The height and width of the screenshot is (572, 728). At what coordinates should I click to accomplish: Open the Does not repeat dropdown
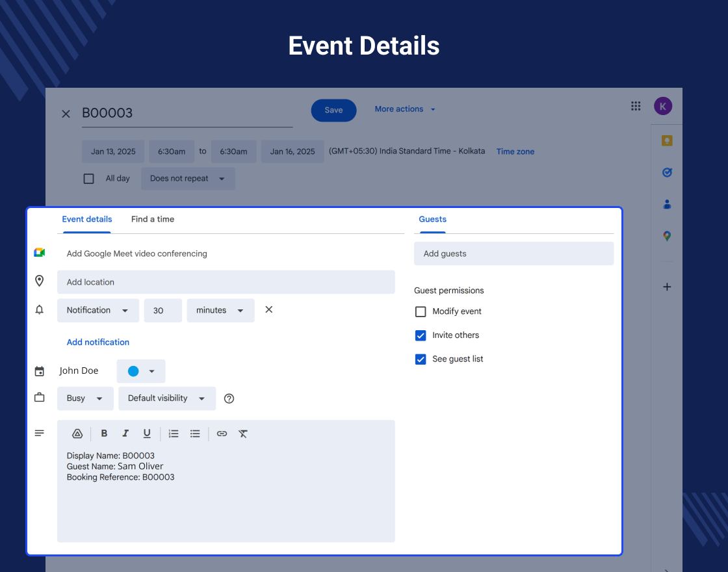pos(188,179)
